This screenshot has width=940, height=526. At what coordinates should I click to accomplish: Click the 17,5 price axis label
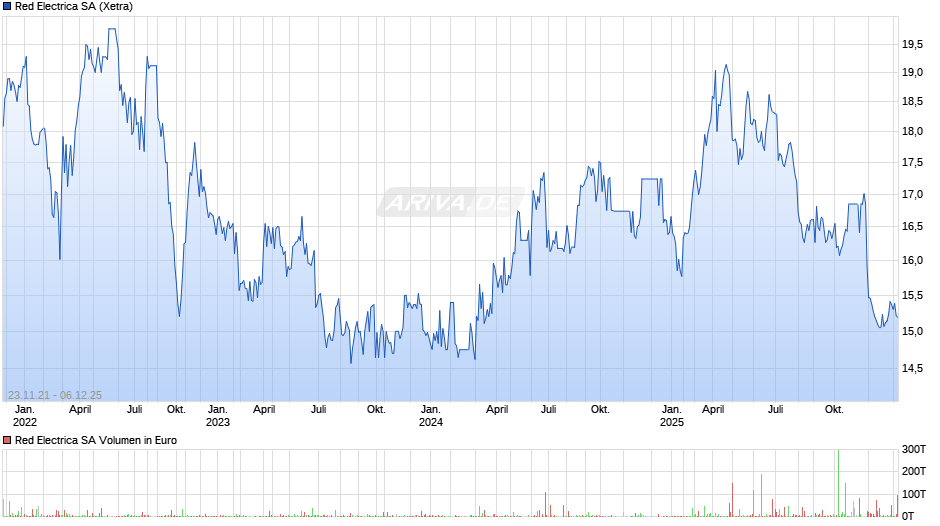coord(912,163)
